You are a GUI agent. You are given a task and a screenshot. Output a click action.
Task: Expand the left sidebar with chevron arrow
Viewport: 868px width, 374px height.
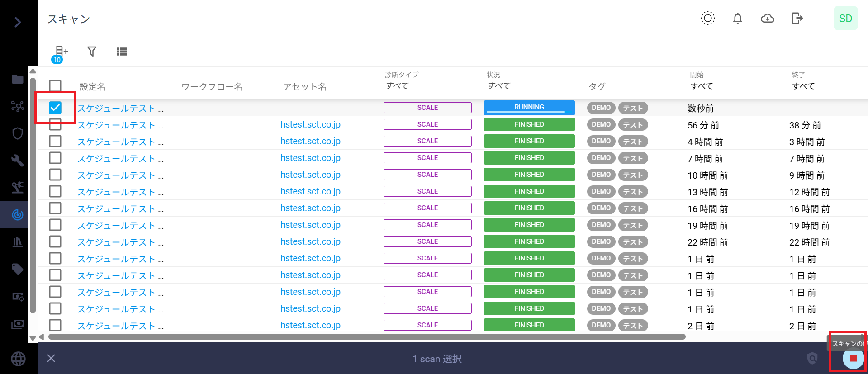pos(18,22)
